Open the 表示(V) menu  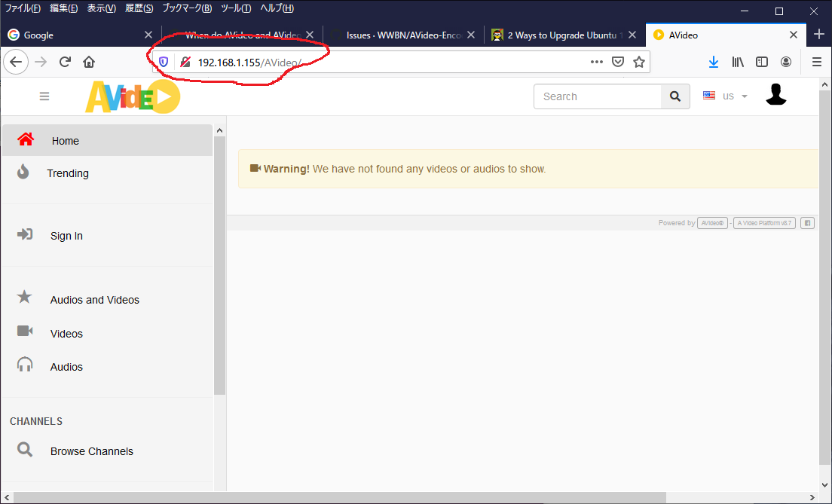(101, 8)
